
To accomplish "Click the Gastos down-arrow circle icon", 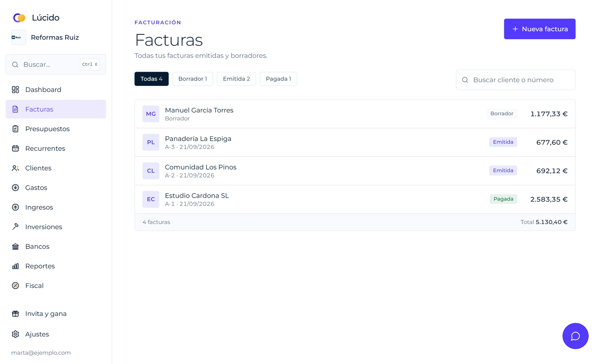I will [15, 187].
